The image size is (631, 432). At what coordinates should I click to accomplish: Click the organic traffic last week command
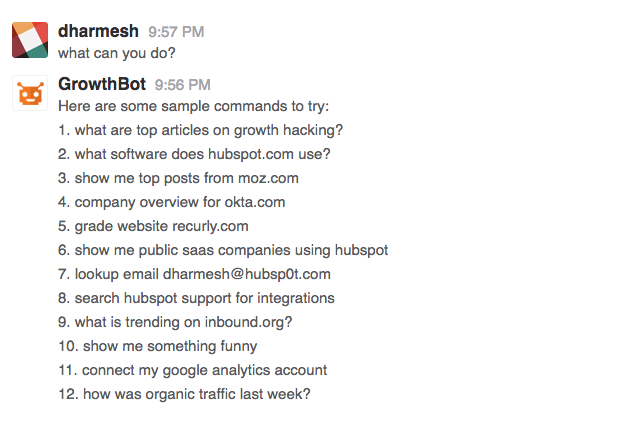pyautogui.click(x=184, y=394)
